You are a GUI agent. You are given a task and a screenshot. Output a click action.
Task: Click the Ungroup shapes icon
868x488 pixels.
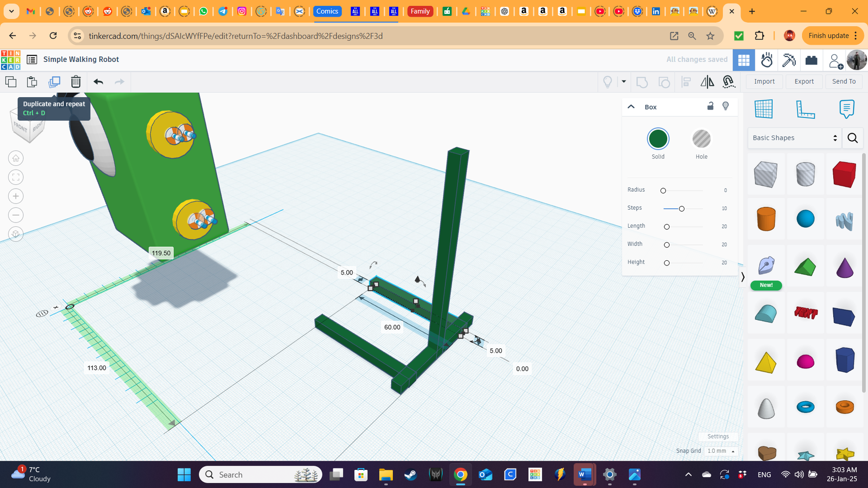(x=664, y=82)
